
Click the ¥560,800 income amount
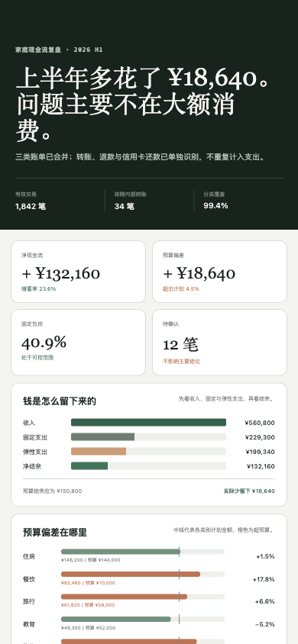tap(260, 423)
